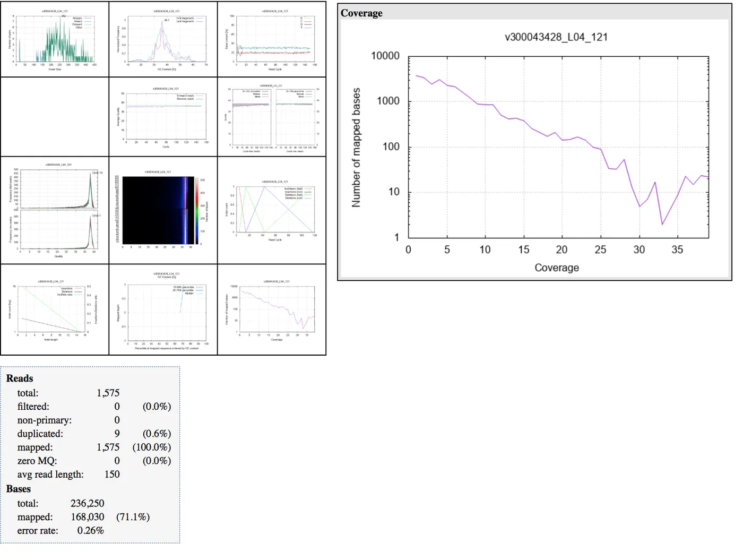Click the total bases value 236,250
This screenshot has width=743, height=560.
click(x=88, y=503)
